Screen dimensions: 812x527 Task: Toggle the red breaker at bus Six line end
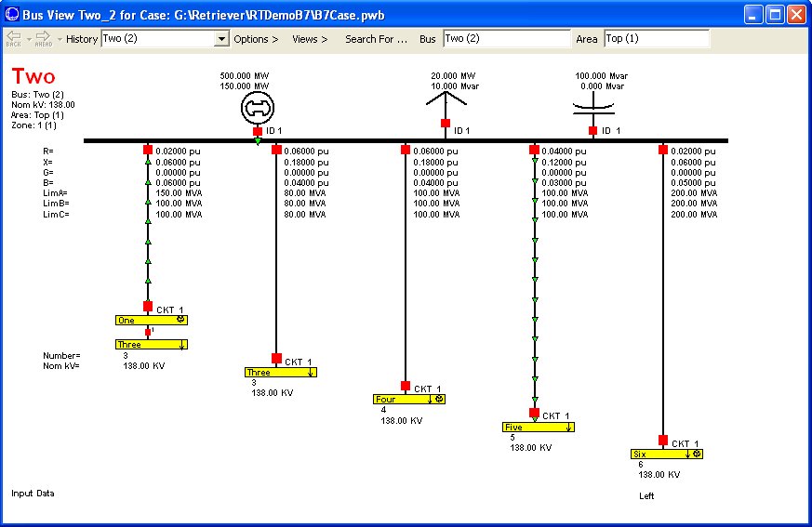663,441
